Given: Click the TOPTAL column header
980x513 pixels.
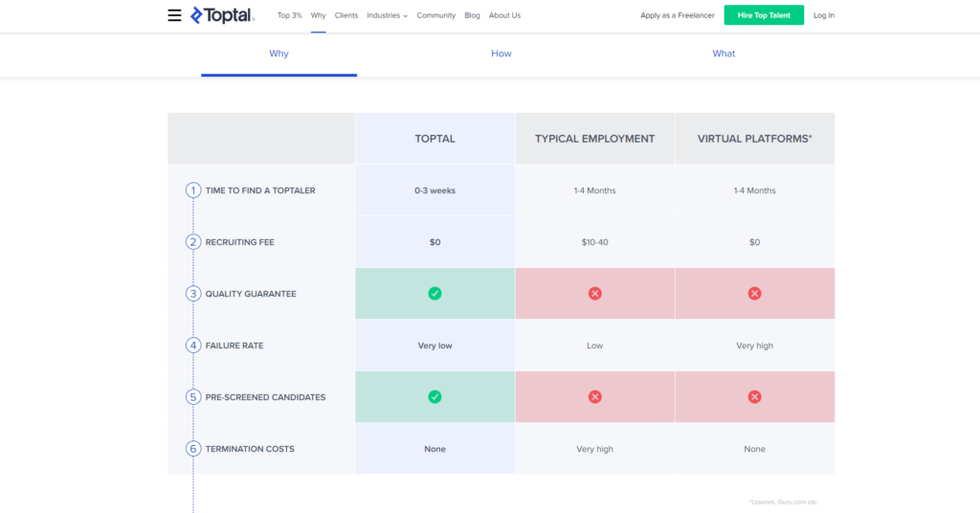Looking at the screenshot, I should [x=435, y=139].
